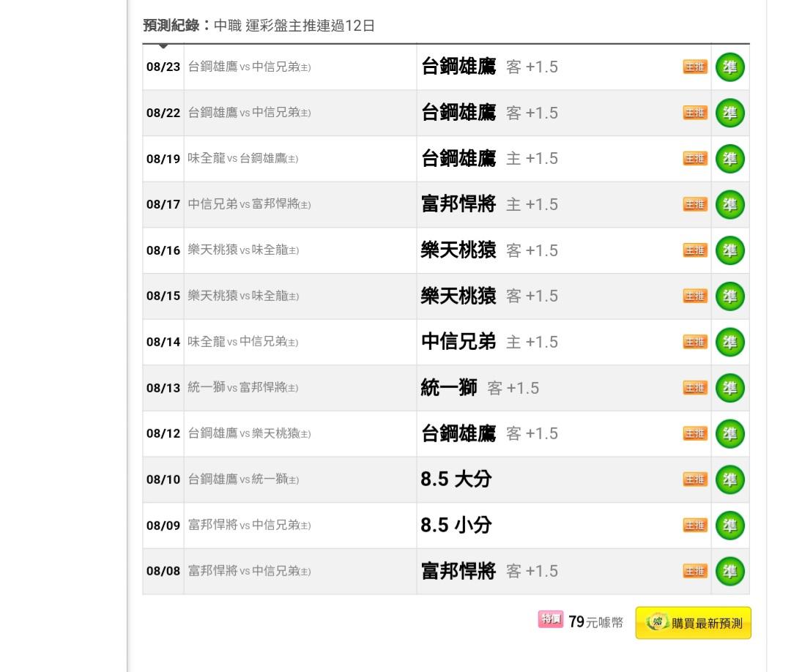Open the 08/13 統一獅 vs 富邦悍將 matchup
The height and width of the screenshot is (672, 791).
(243, 388)
